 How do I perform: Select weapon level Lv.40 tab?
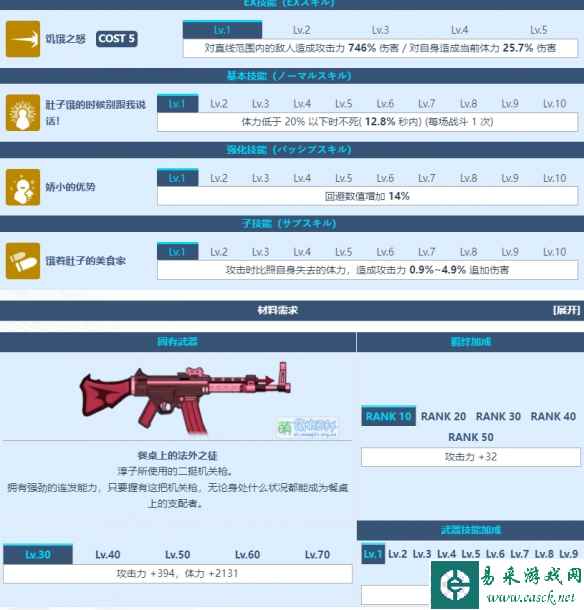tap(108, 554)
